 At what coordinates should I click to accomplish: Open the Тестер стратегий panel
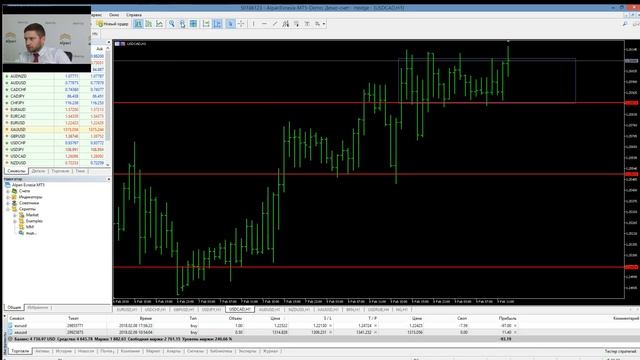[621, 351]
